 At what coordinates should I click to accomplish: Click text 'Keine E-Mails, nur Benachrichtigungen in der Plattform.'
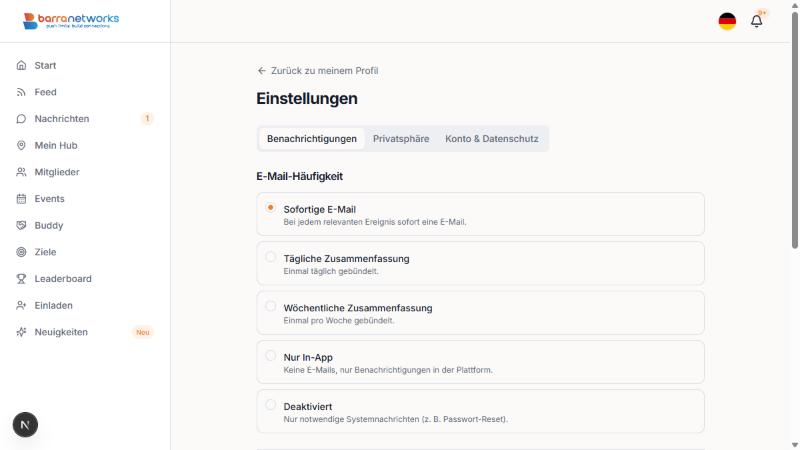pyautogui.click(x=388, y=370)
